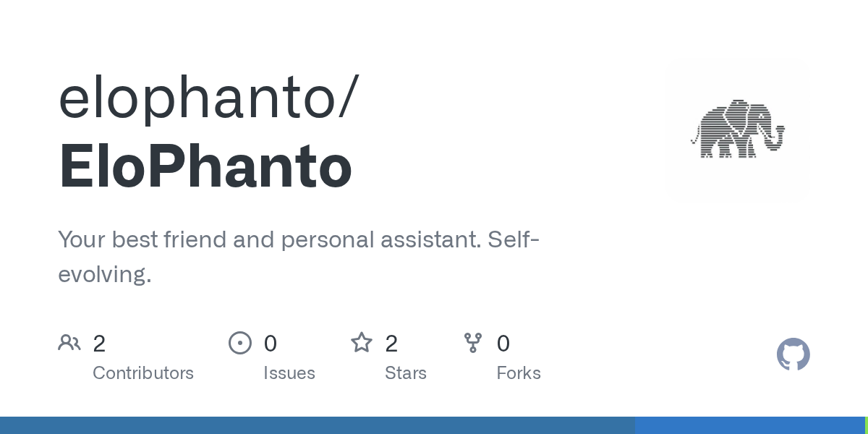Click the contributors count number 2
The height and width of the screenshot is (434, 868).
99,344
